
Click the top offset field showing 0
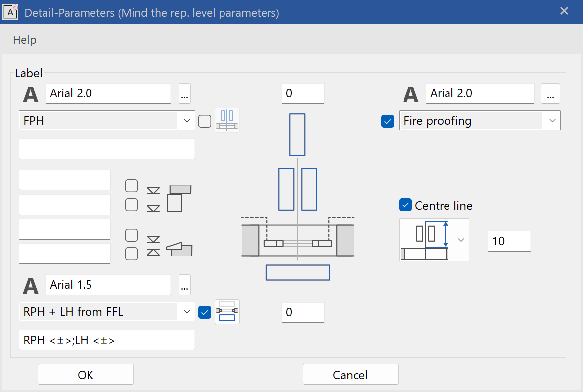[303, 93]
